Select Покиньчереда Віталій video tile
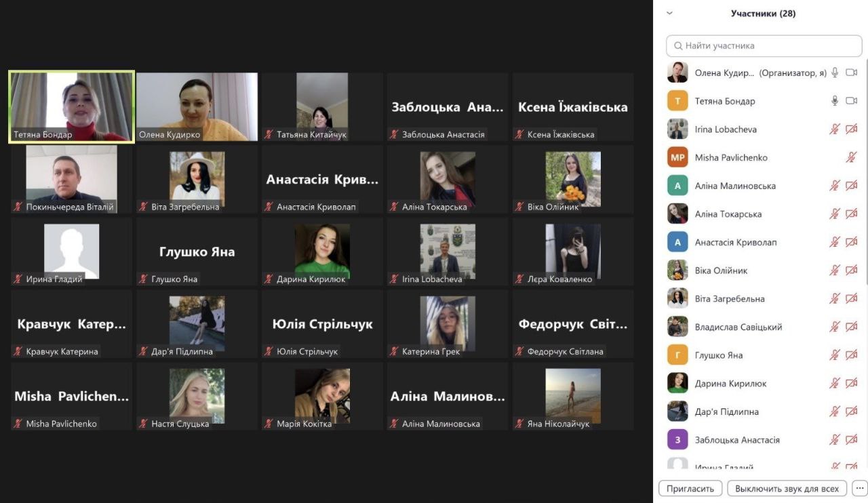Screen dimensions: 868x503 71,180
